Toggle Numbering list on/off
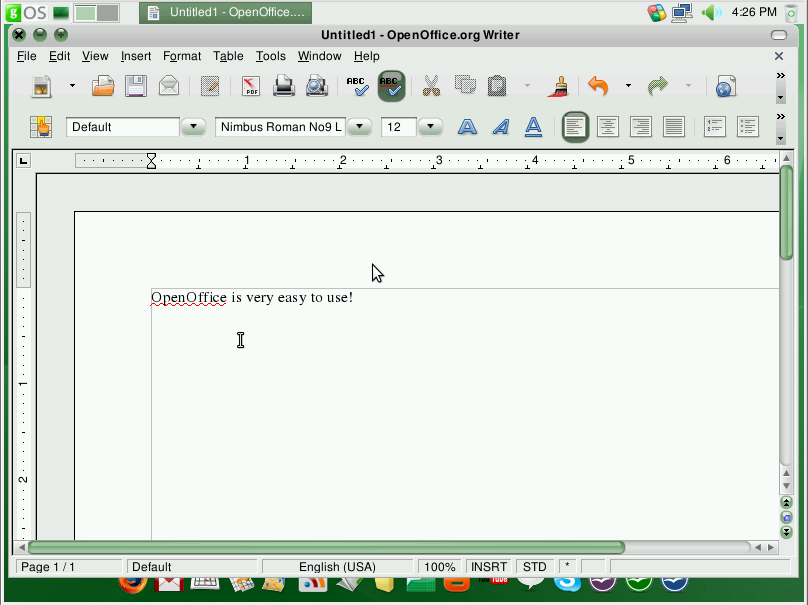 (x=715, y=127)
